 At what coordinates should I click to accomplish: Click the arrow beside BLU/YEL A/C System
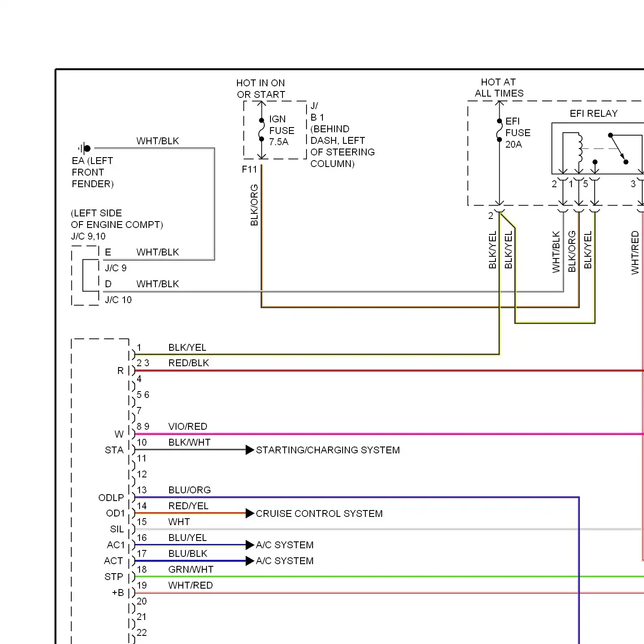[250, 545]
